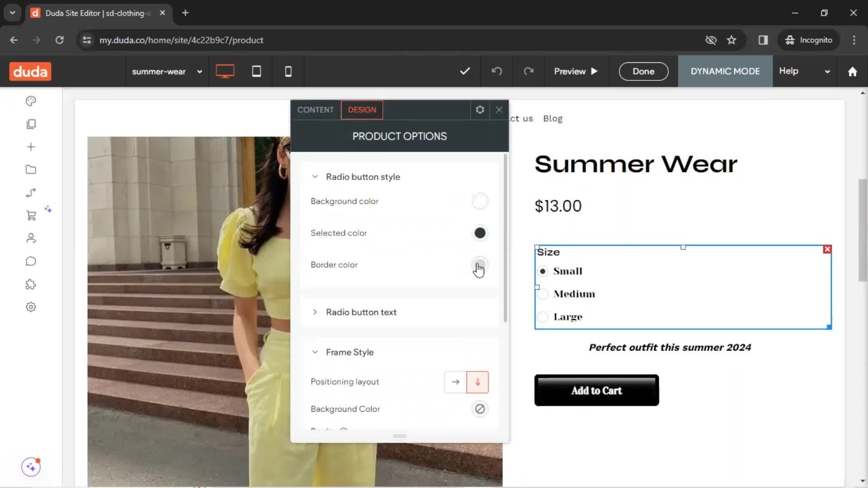
Task: Open the Help dropdown menu
Action: [x=804, y=71]
